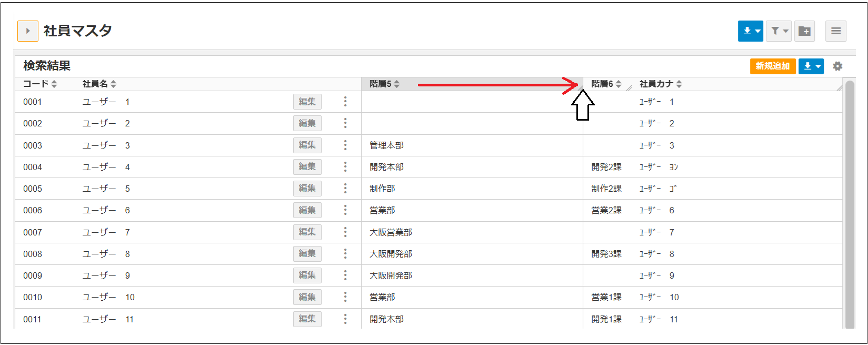Open three-dot menu for employee 0010
The image size is (868, 345).
[345, 297]
